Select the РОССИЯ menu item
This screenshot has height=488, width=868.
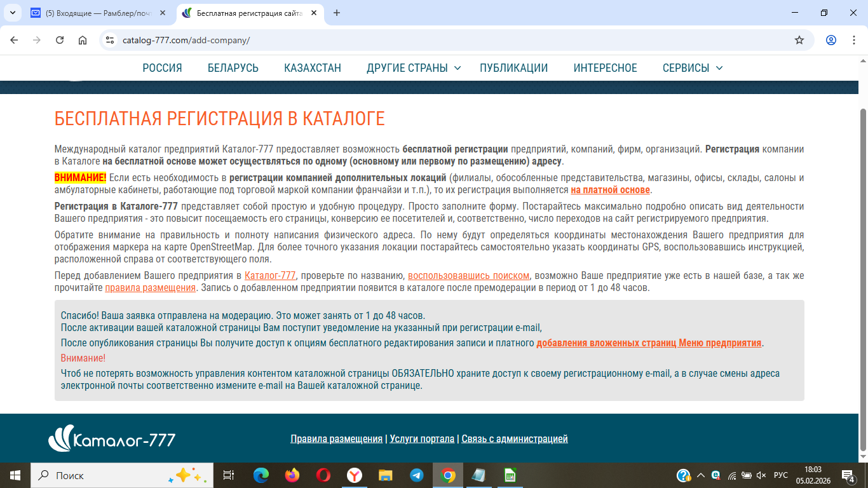pos(162,68)
